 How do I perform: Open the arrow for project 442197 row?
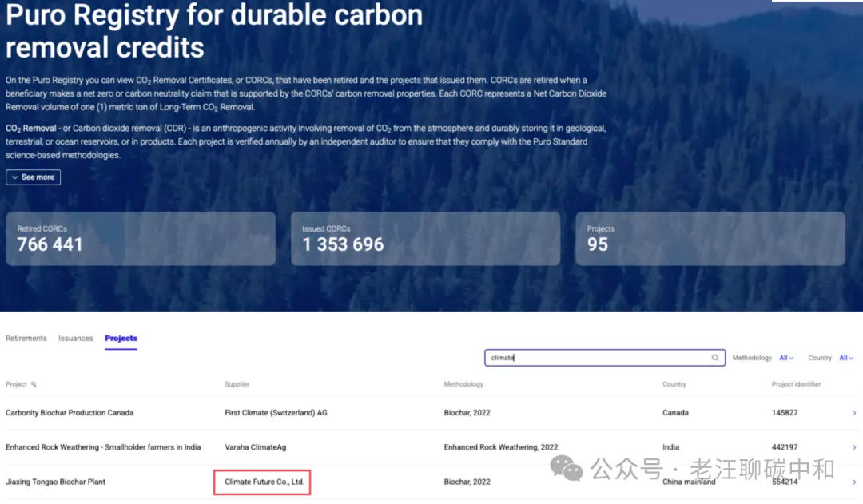pyautogui.click(x=854, y=447)
